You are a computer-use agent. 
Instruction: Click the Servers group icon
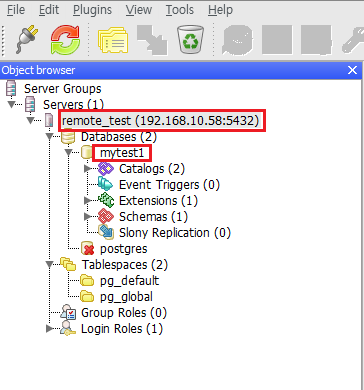(x=31, y=104)
